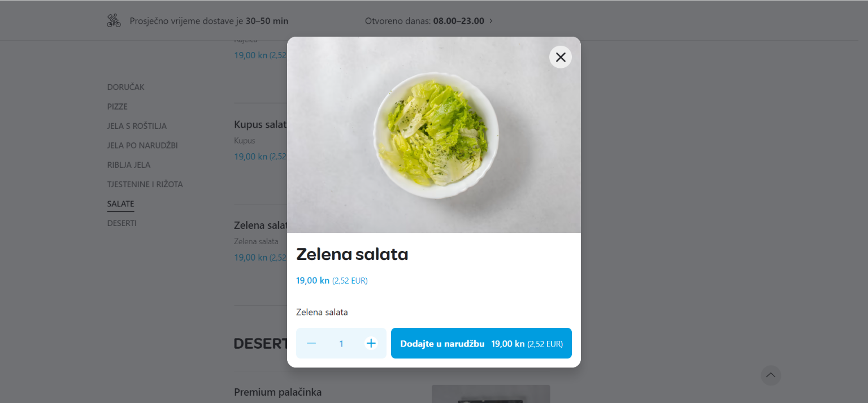Select the PIZZE category
The image size is (868, 403).
point(118,106)
